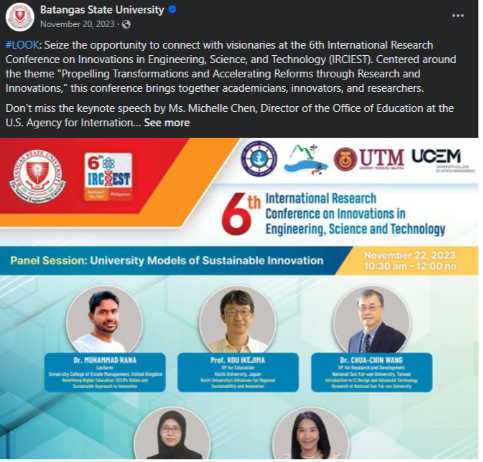Screen dimensions: 483x462
Task: Click the UTM logo on the poster
Action: [x=369, y=159]
